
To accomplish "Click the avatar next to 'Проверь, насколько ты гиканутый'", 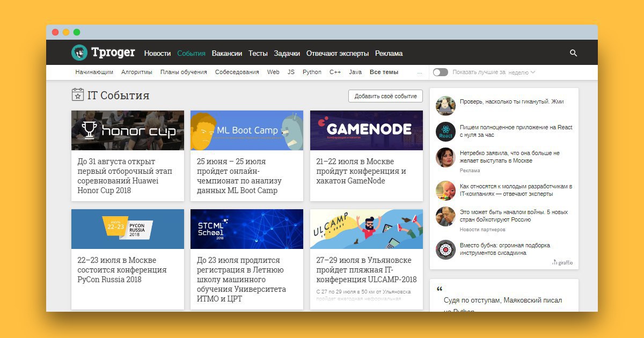I will (x=445, y=106).
